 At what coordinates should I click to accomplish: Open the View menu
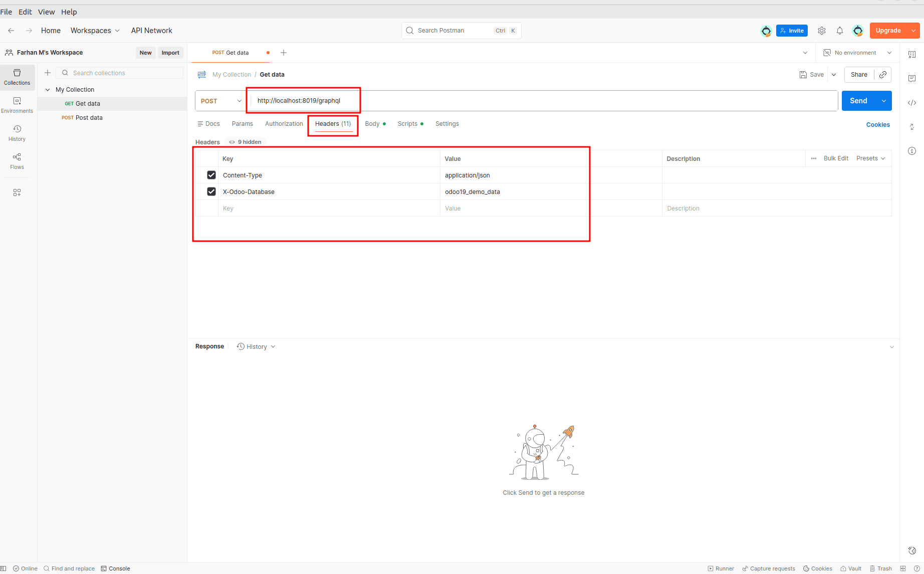47,12
